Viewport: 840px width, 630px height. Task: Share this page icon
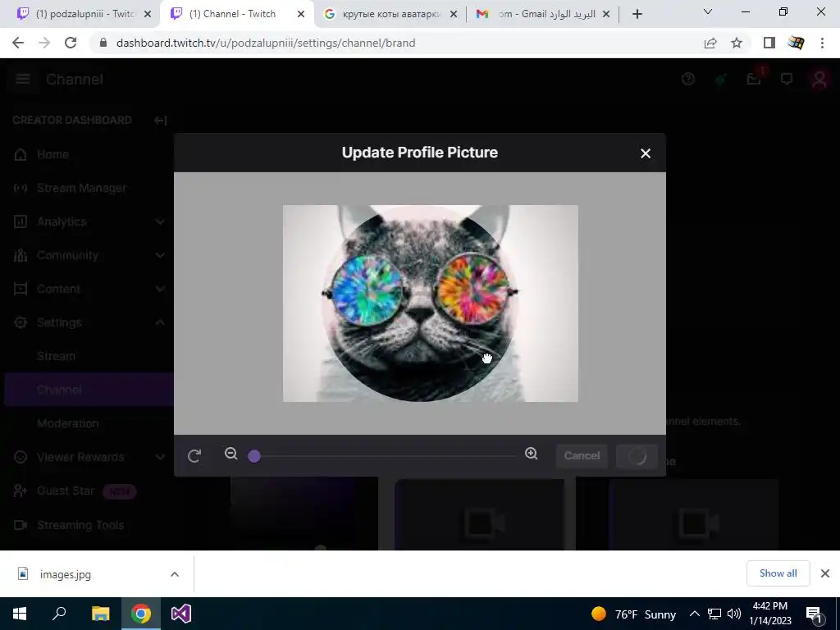point(710,43)
